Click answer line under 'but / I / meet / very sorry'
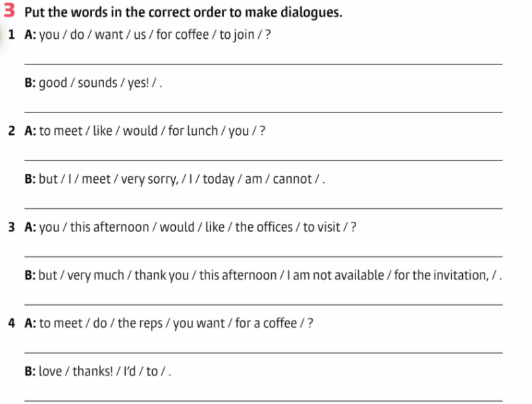Viewport: 532px width, 404px height. tap(263, 208)
